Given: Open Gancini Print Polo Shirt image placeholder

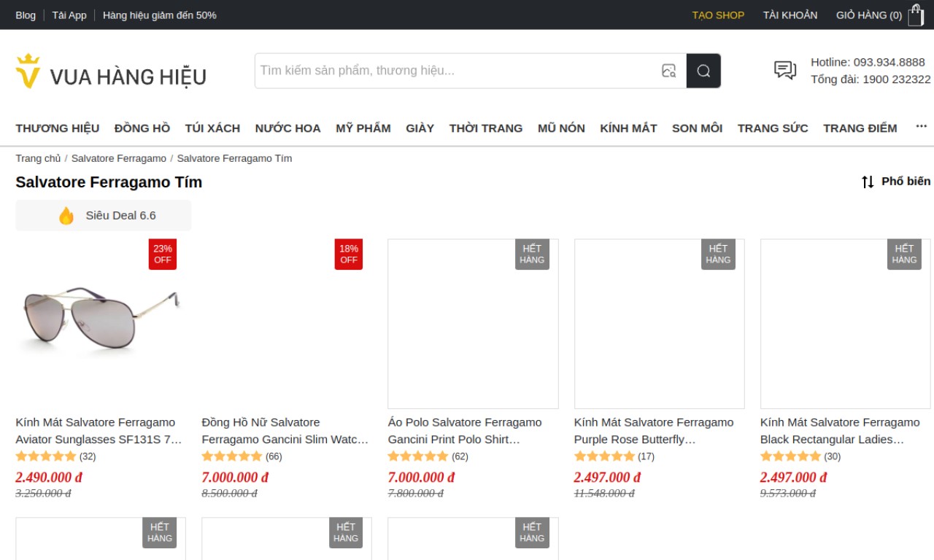Looking at the screenshot, I should 473,324.
